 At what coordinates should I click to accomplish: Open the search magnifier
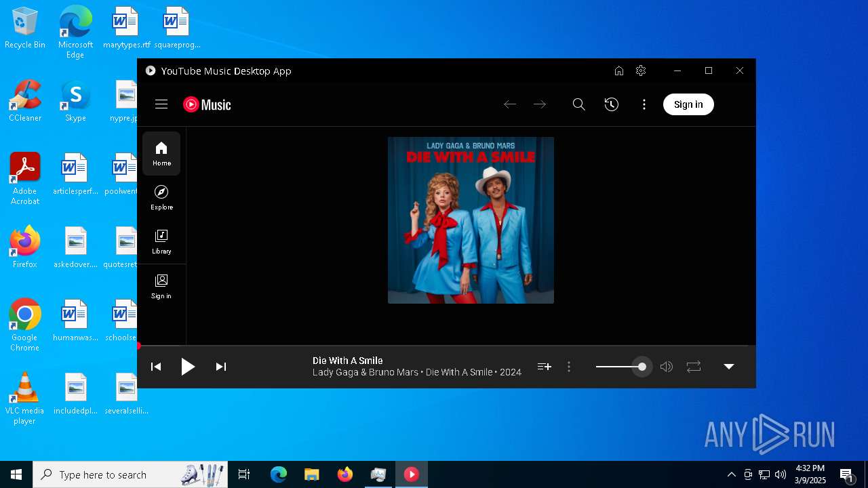tap(578, 104)
